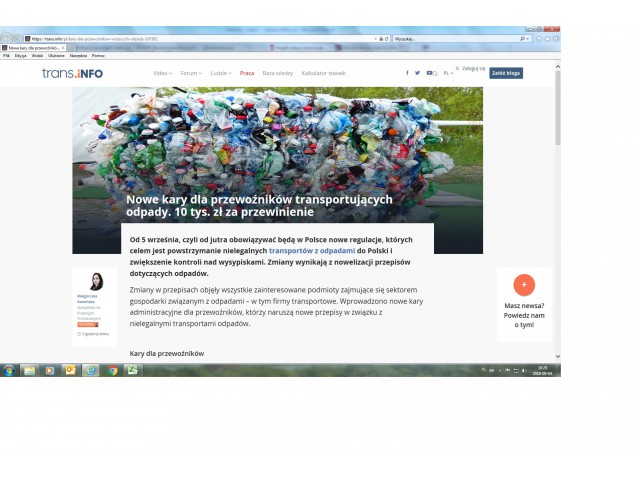Expand the Video navigation dropdown
The image size is (640, 480).
coord(162,73)
